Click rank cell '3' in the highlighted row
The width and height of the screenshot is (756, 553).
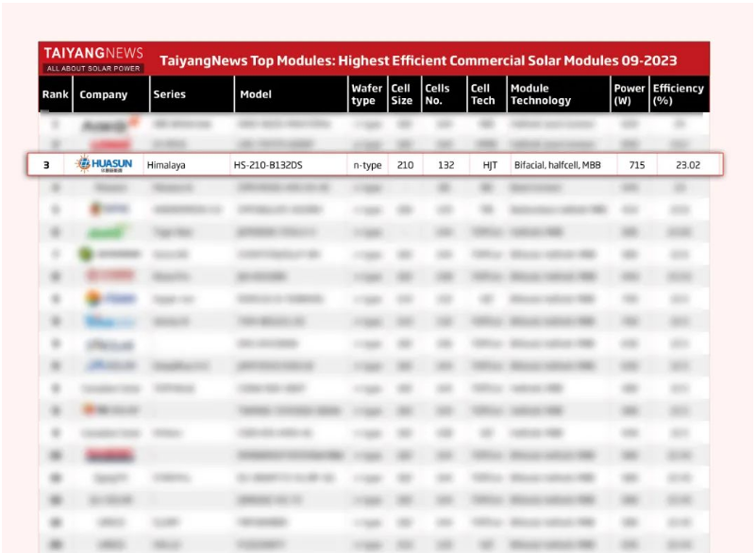(46, 165)
